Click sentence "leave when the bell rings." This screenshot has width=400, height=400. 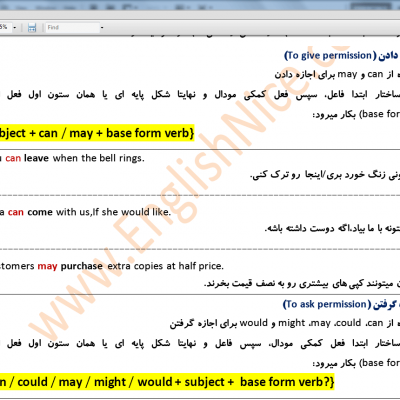point(84,158)
